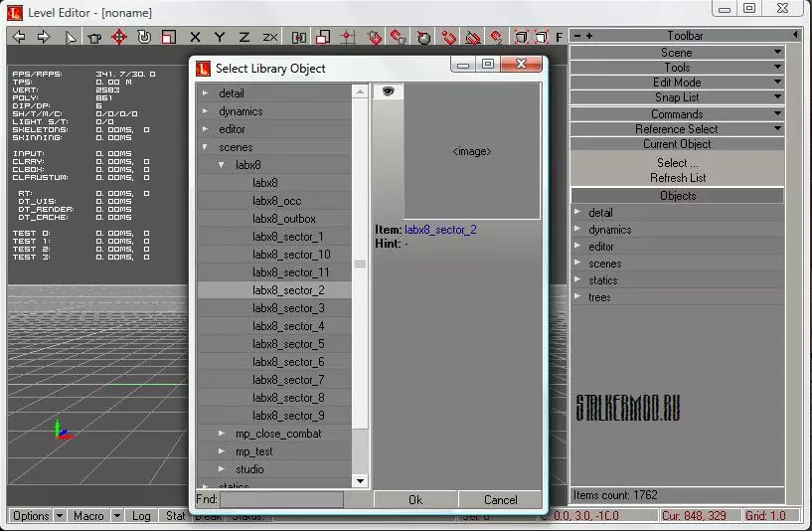Toggle the moving snap magnet with chain
Image resolution: width=812 pixels, height=531 pixels.
tap(496, 38)
